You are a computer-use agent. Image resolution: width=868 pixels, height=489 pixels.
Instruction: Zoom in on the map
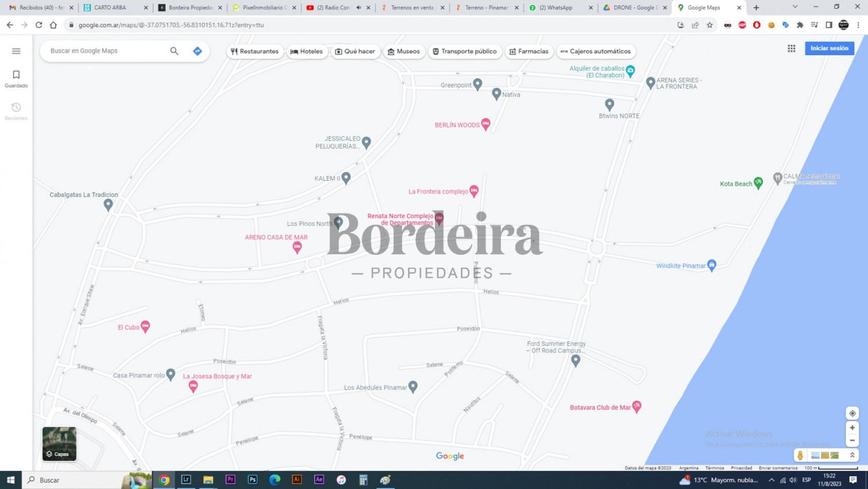tap(852, 428)
